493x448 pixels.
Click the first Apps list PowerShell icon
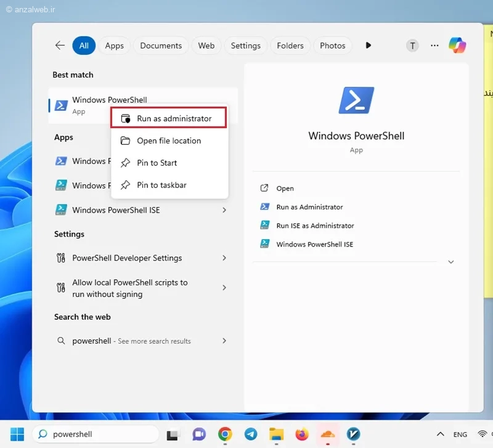click(x=61, y=161)
